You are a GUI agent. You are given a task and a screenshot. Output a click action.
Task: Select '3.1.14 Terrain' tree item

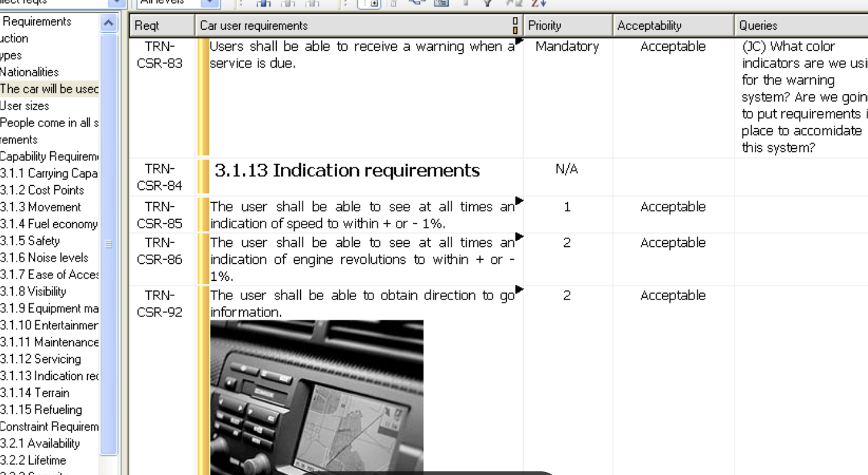click(x=35, y=393)
